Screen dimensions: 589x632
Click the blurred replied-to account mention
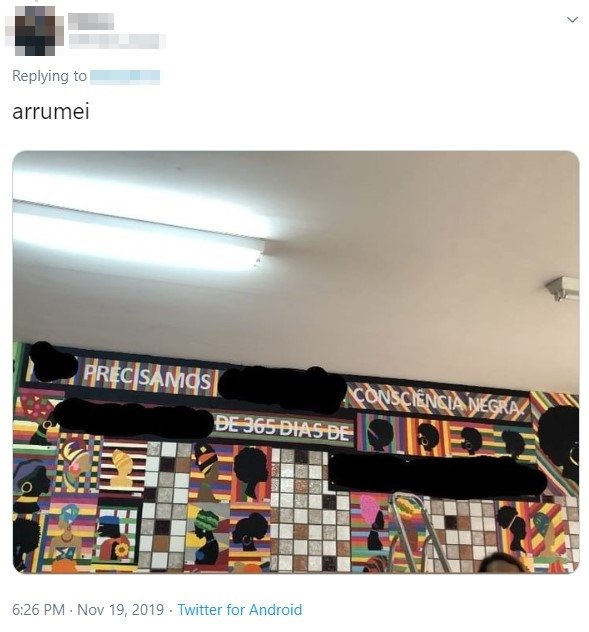(125, 77)
